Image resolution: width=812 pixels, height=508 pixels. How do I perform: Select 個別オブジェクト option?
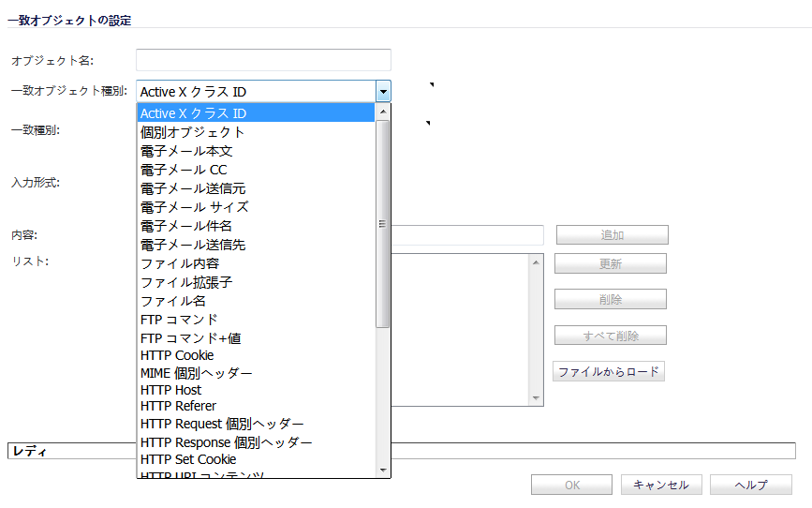pyautogui.click(x=256, y=132)
